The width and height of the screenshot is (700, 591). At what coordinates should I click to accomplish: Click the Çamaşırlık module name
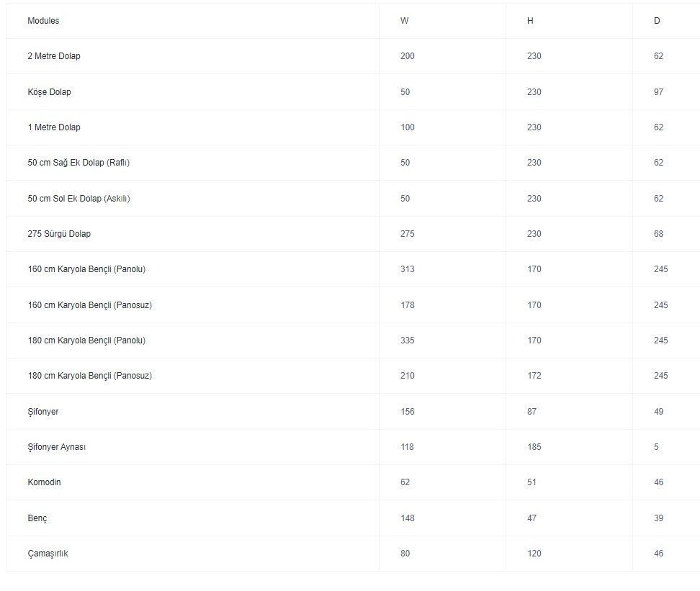(x=48, y=554)
